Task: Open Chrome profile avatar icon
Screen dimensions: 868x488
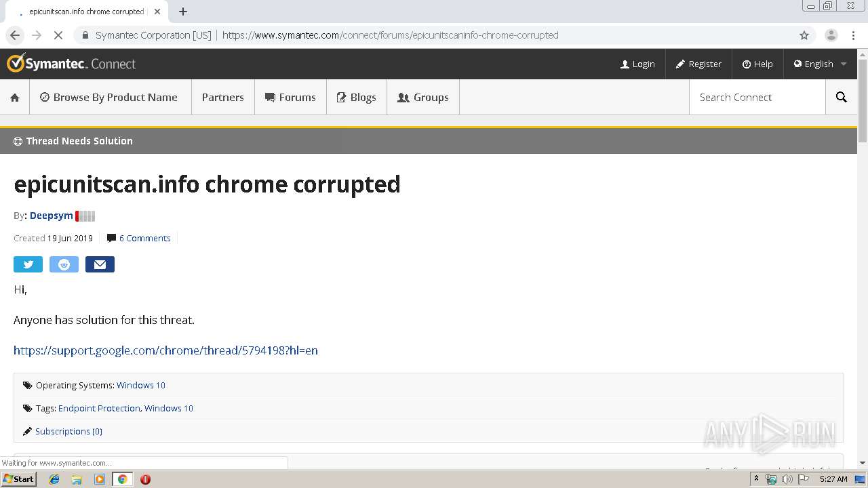Action: [831, 35]
